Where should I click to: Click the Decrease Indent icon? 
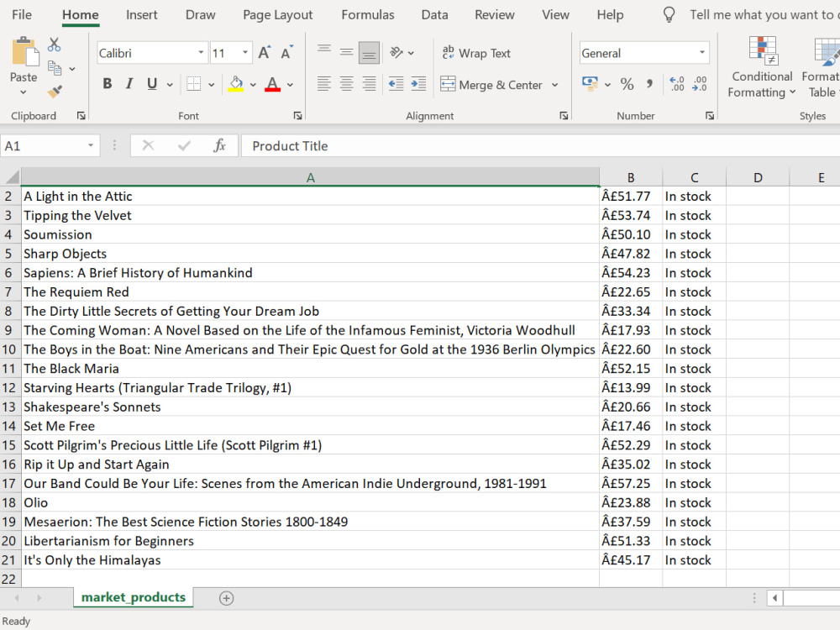tap(396, 84)
